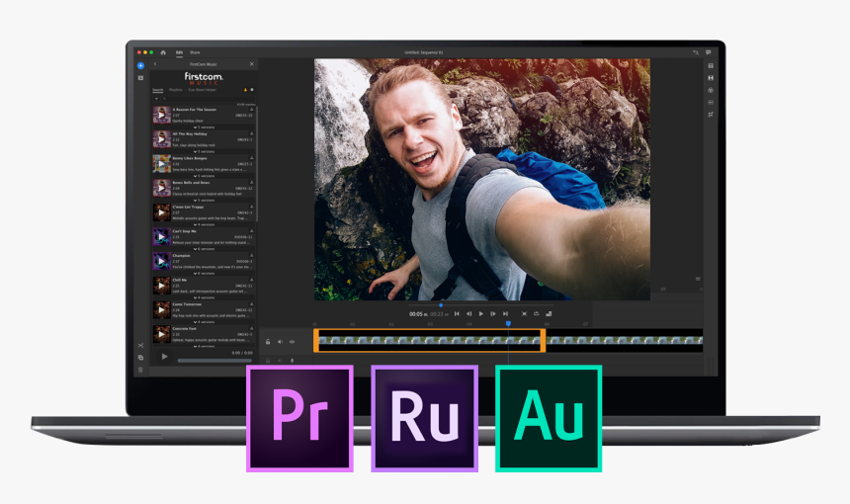Toggle lock on the video track
The height and width of the screenshot is (504, 850).
click(x=268, y=342)
